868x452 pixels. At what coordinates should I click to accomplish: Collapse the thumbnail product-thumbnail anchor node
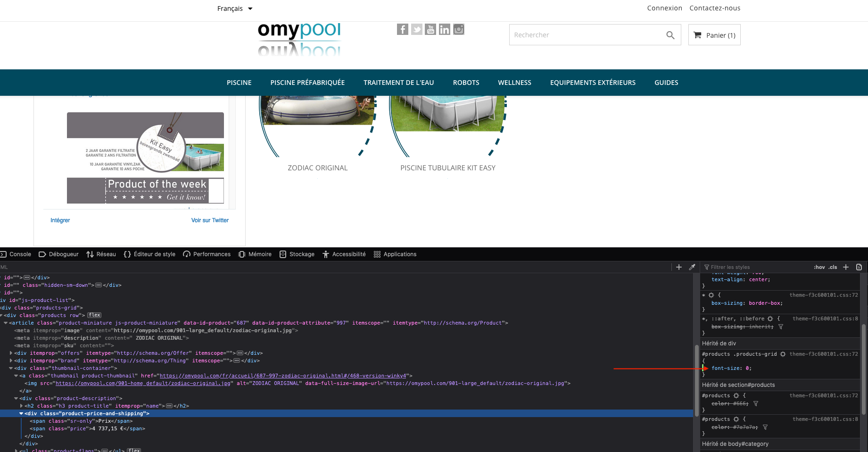[16, 376]
